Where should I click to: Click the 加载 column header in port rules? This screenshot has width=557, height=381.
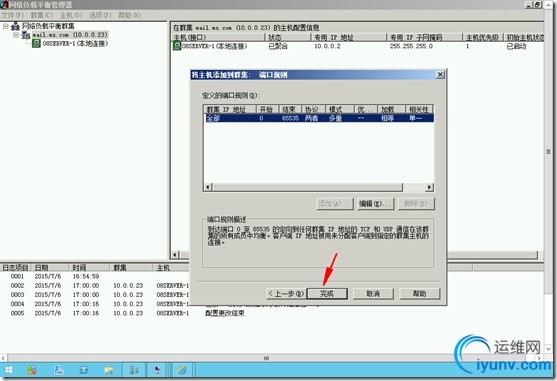[391, 109]
